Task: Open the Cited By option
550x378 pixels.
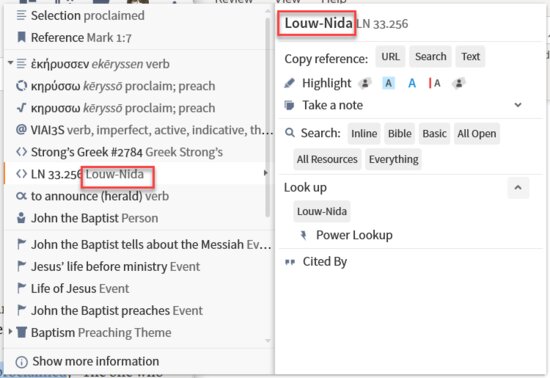Action: click(x=325, y=262)
